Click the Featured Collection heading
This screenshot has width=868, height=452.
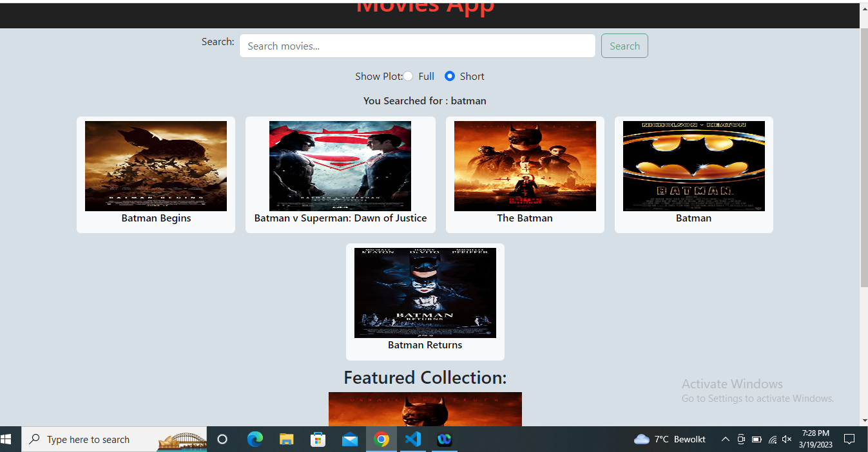[425, 377]
